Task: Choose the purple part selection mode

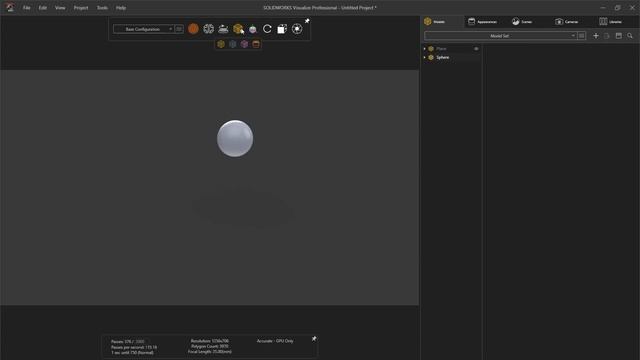Action: 244,44
